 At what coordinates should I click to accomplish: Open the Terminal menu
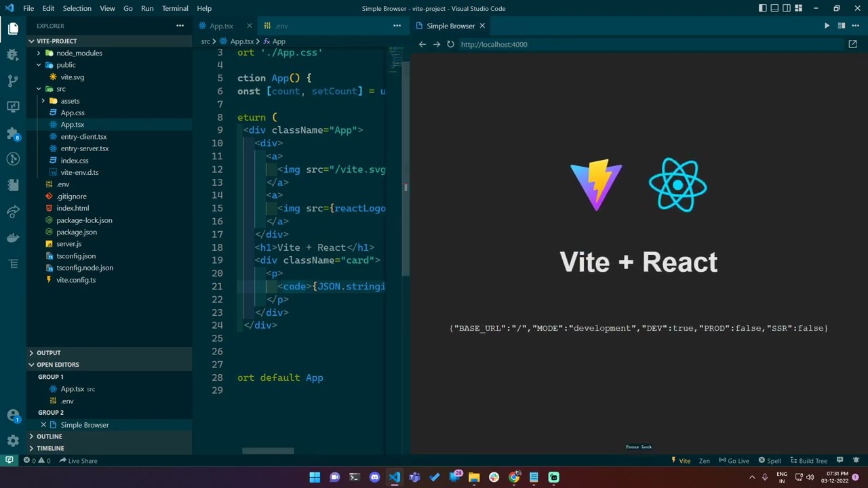click(175, 8)
